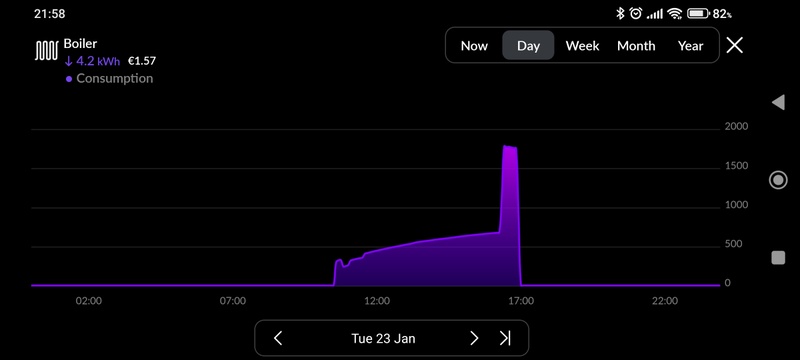Tap the consumption peak near 17:00
The width and height of the screenshot is (800, 360).
(x=510, y=148)
